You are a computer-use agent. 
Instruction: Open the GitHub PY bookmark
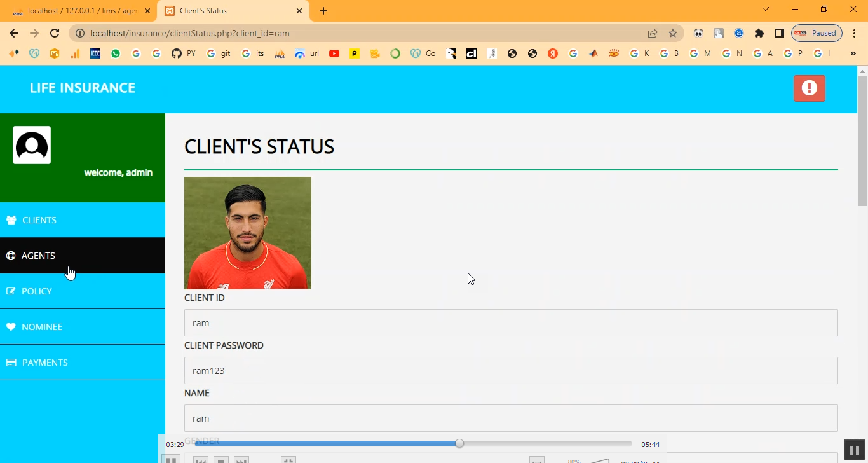(x=184, y=53)
